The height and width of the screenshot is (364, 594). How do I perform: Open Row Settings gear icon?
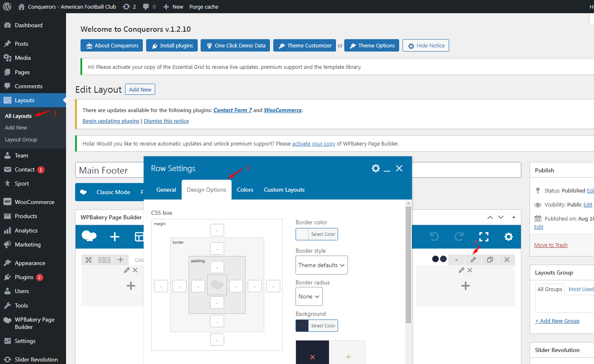(376, 168)
